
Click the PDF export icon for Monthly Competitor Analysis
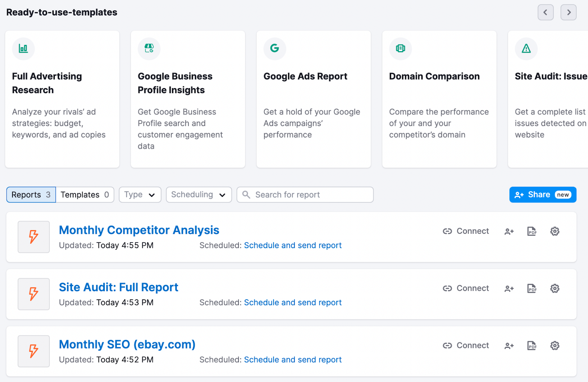point(532,231)
